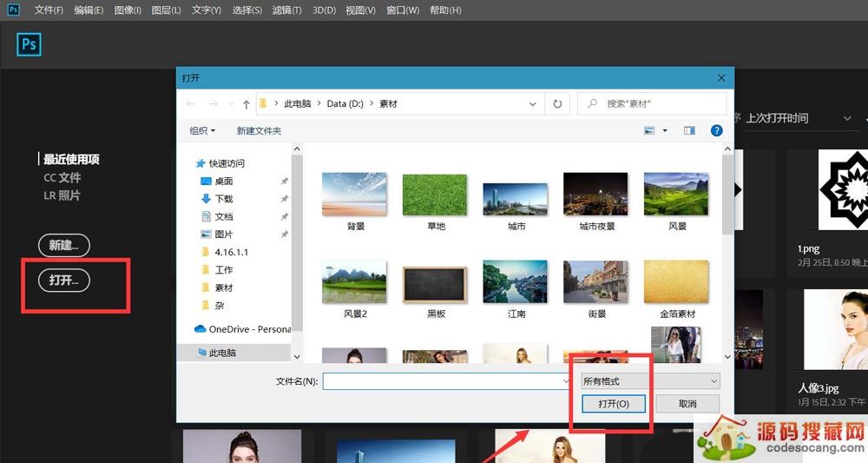Viewport: 868px width, 463px height.
Task: Expand the address bar path dropdown
Action: click(533, 104)
